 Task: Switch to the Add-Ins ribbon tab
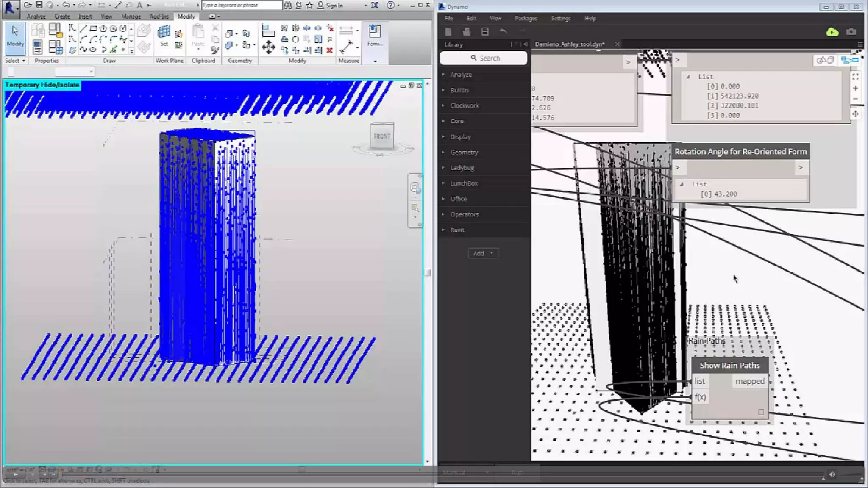[x=159, y=16]
